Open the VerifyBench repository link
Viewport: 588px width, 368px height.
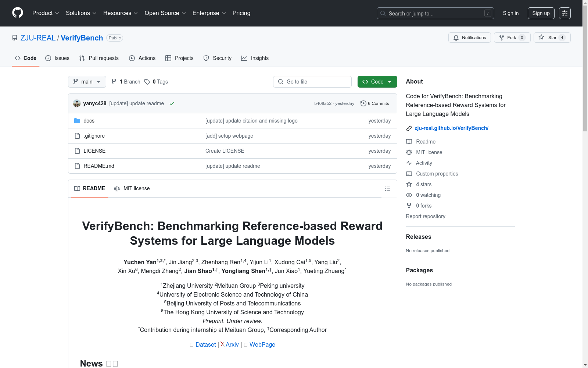(x=82, y=38)
